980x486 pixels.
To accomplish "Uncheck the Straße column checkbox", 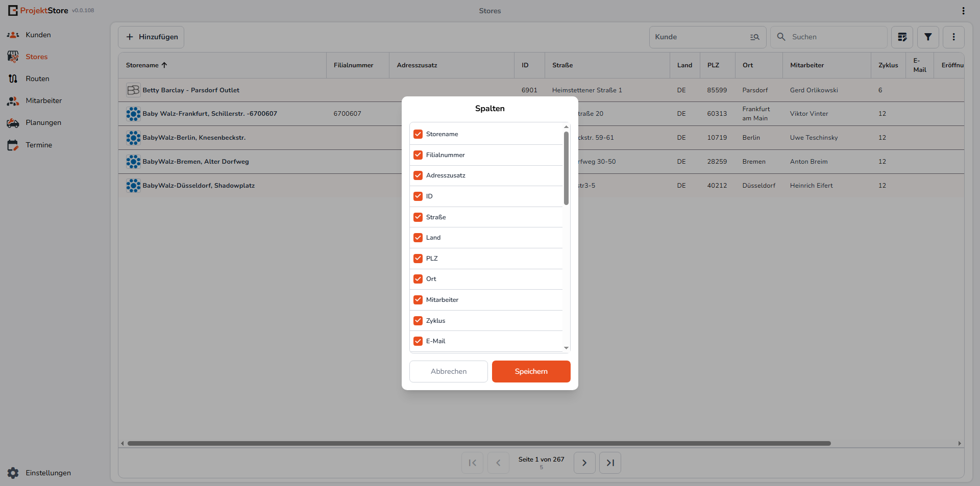I will [x=418, y=217].
